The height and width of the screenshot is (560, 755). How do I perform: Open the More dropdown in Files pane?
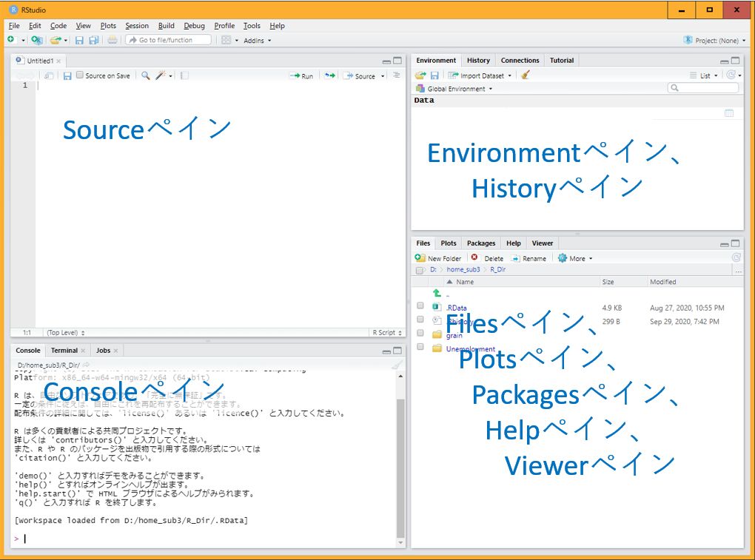[575, 258]
